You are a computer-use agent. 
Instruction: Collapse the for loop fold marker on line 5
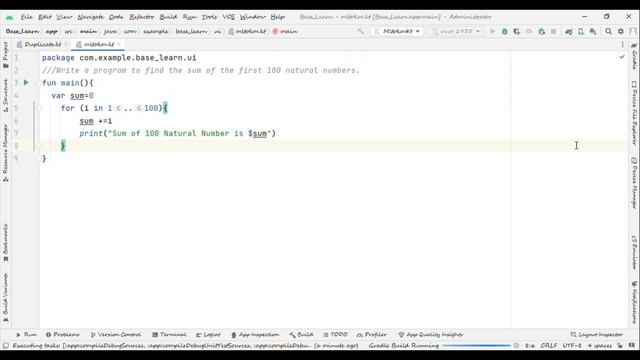39,108
